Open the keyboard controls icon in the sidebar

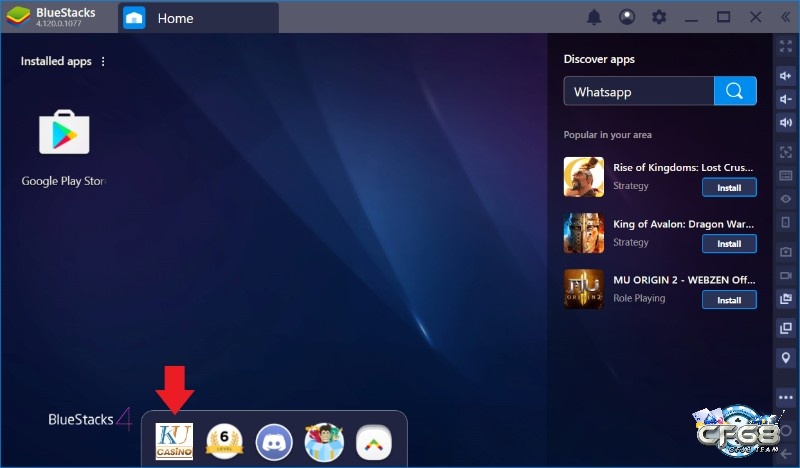click(786, 176)
